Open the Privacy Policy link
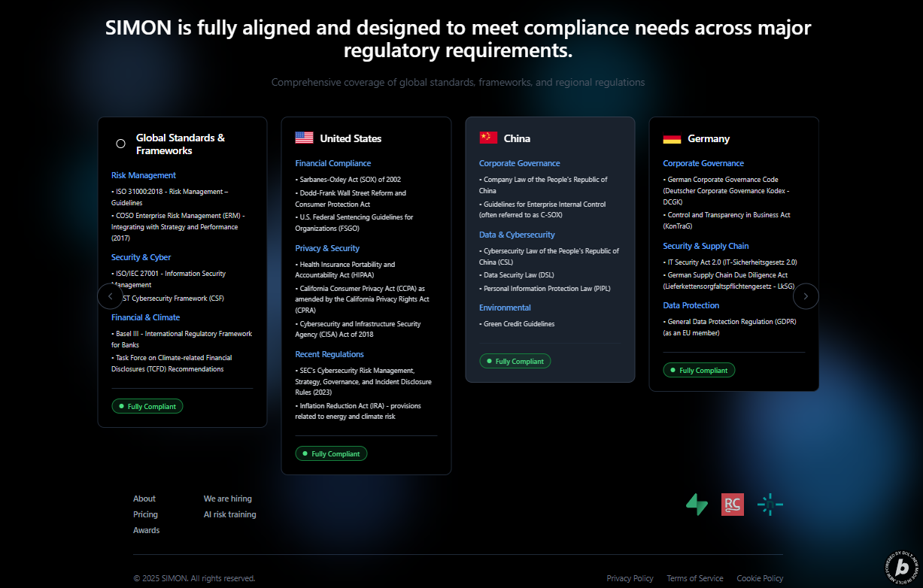923x588 pixels. pos(630,578)
